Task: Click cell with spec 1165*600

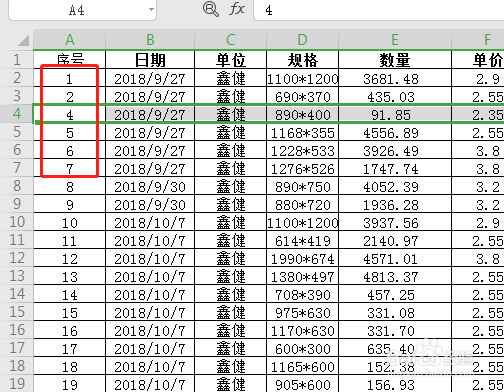Action: (302, 366)
